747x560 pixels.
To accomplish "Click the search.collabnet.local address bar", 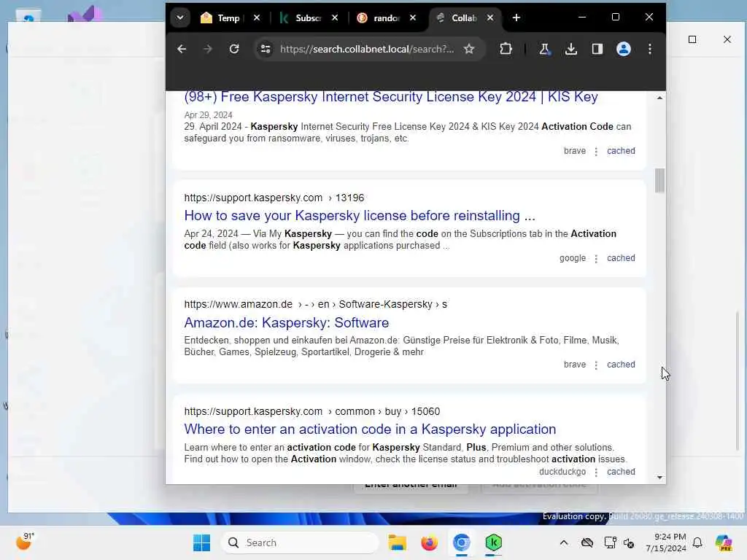I will [x=367, y=49].
